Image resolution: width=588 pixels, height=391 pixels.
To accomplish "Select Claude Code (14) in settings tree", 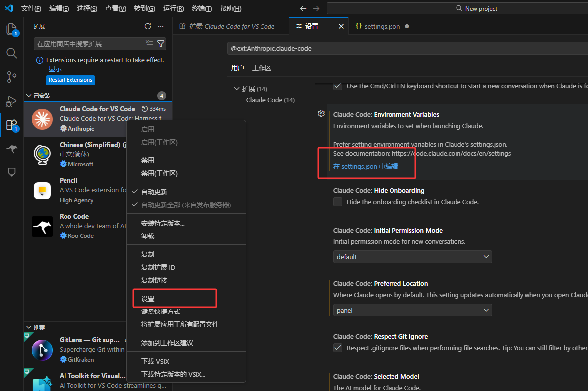I will pos(270,100).
